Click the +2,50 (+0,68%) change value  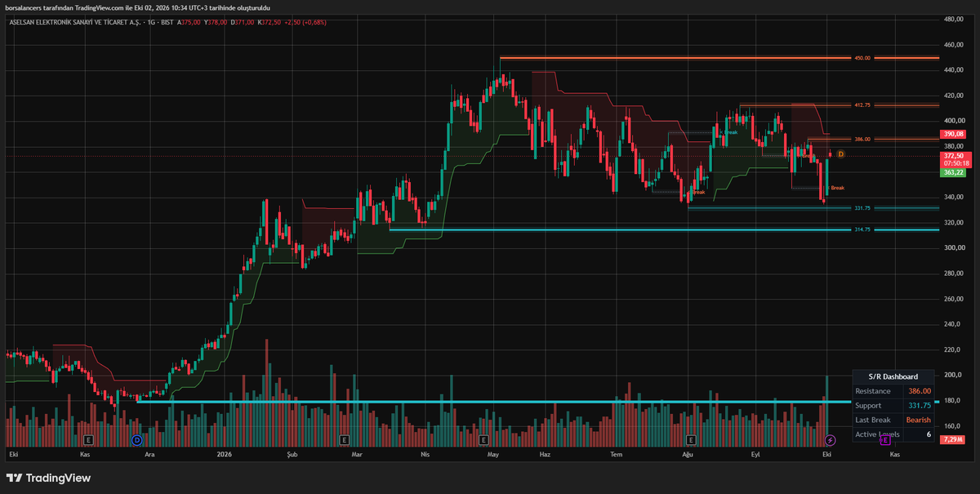(x=305, y=22)
